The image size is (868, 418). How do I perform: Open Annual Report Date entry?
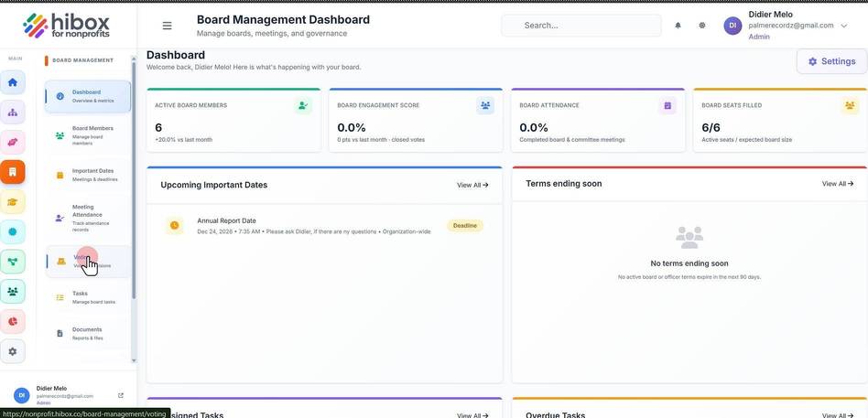[x=324, y=226]
